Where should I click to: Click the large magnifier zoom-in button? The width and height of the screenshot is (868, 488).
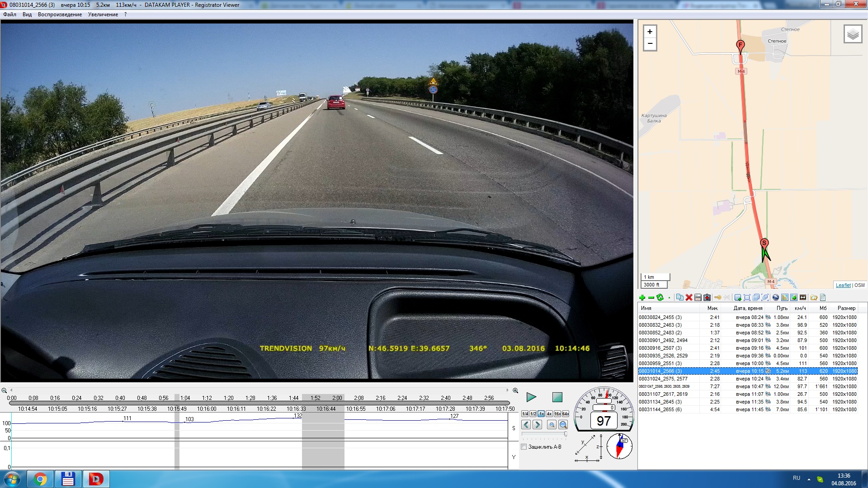563,425
